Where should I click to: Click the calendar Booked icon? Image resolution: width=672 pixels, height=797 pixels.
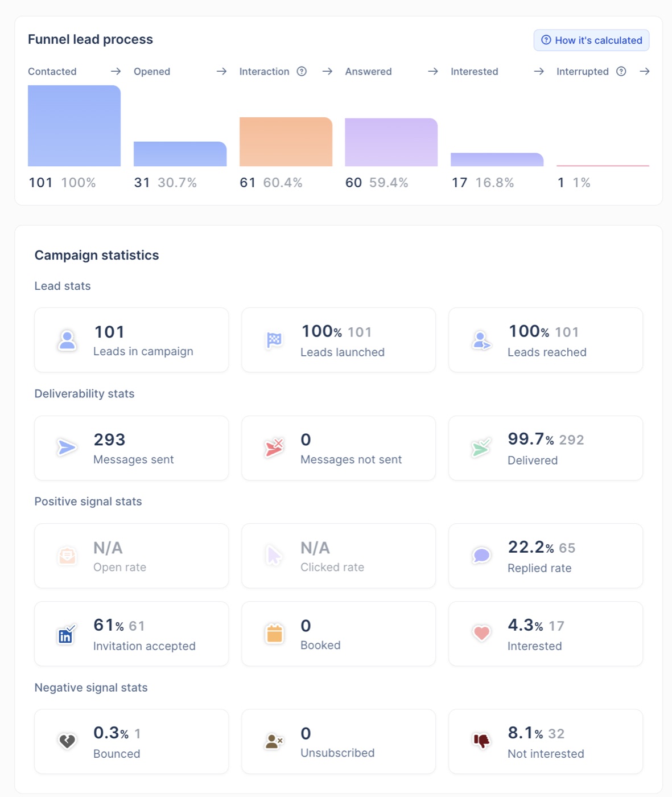pyautogui.click(x=274, y=634)
